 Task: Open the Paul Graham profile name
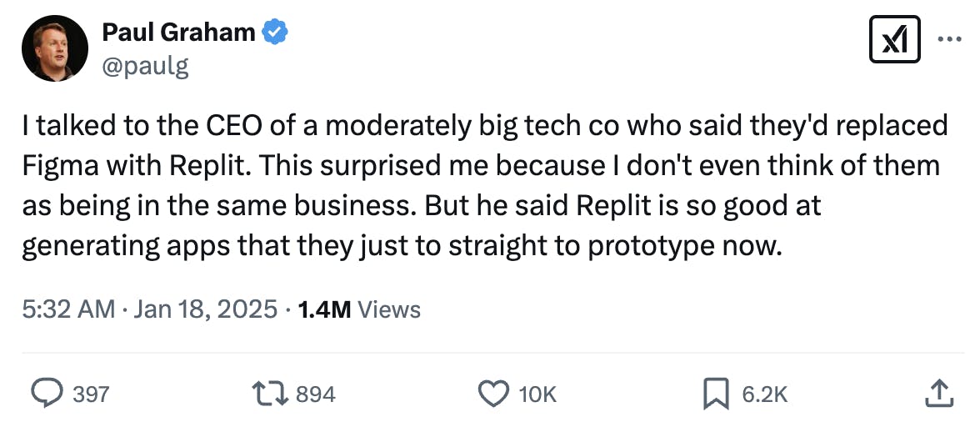click(x=178, y=33)
